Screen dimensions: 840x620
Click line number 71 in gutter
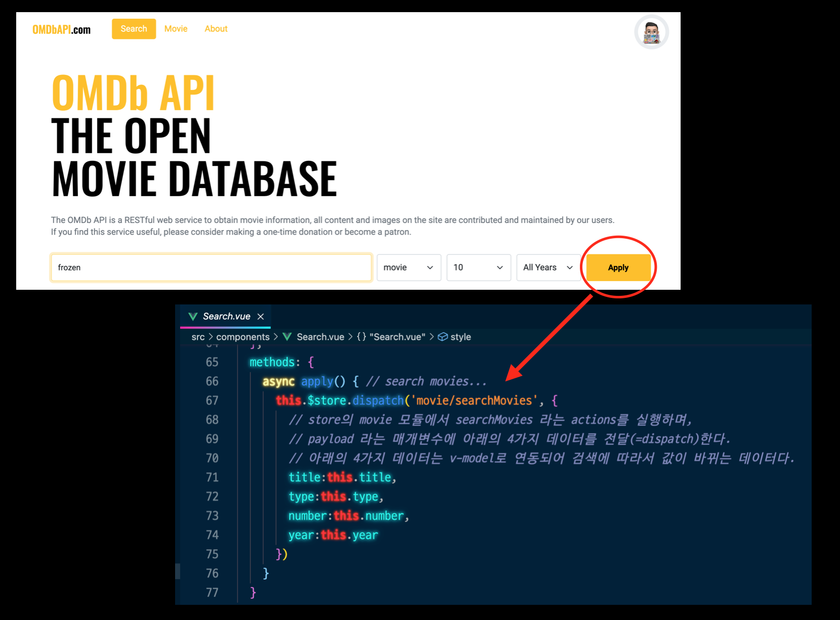[212, 477]
